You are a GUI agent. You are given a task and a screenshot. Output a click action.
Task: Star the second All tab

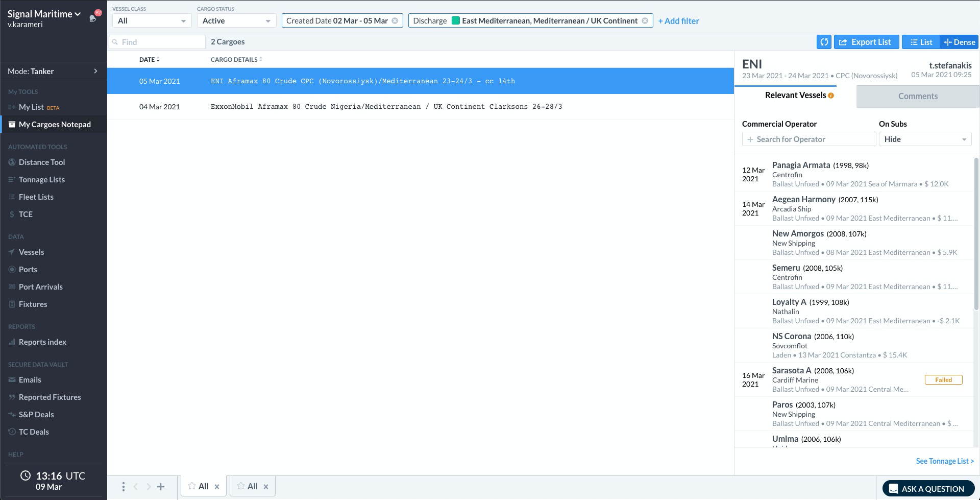(x=241, y=486)
